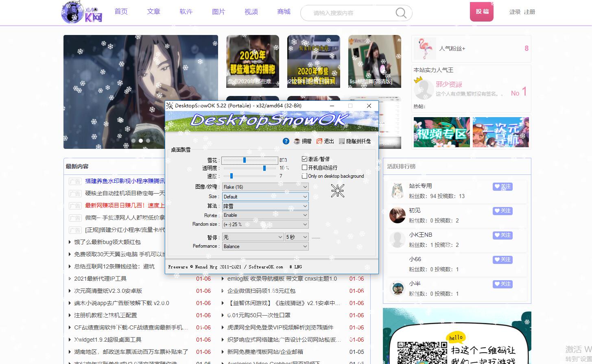
Task: Click the DesktopSnowOK title bar app icon
Action: (170, 106)
